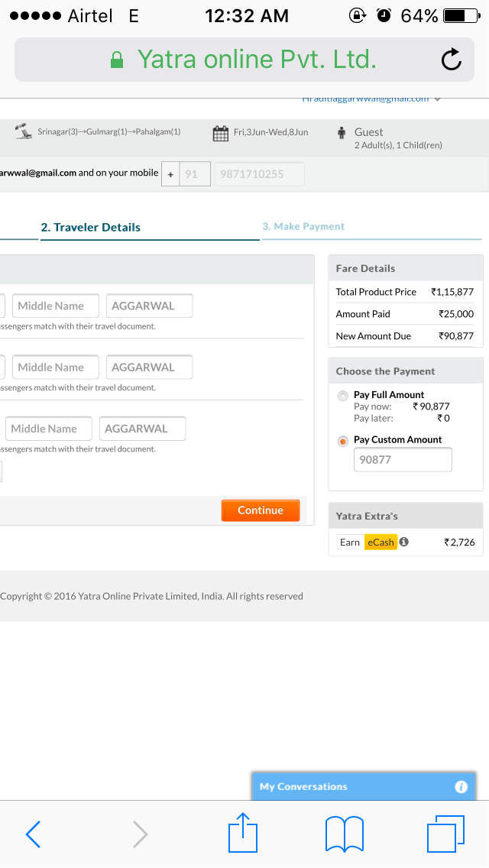489x868 pixels.
Task: Click the destination package icon
Action: coord(23,131)
